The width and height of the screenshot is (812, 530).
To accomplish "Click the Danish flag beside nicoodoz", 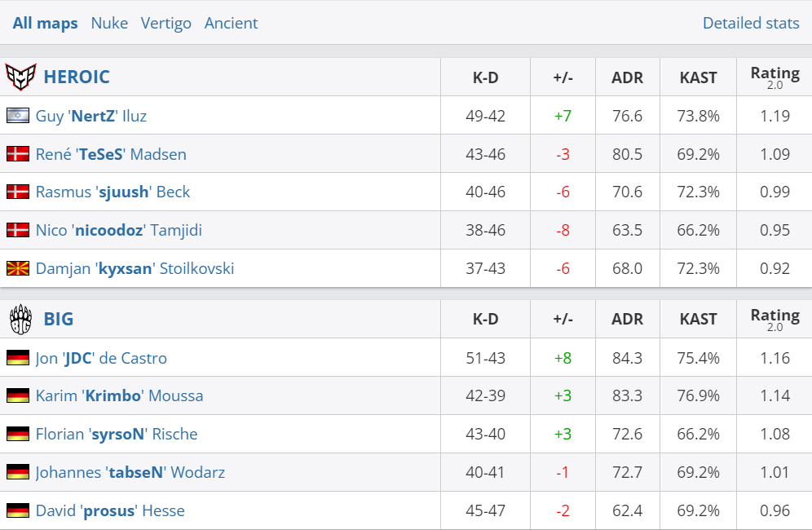I will 18,230.
